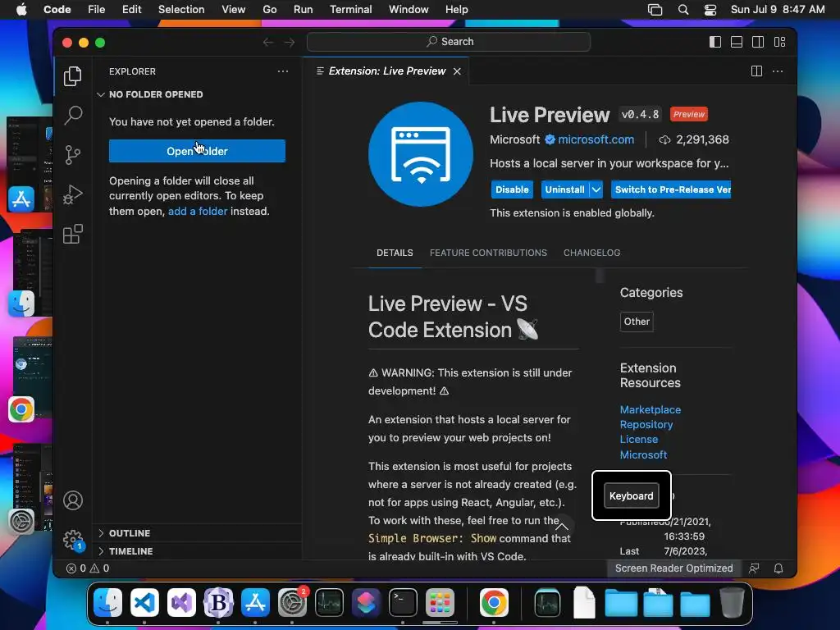Split the editor to the right
840x630 pixels.
point(756,71)
